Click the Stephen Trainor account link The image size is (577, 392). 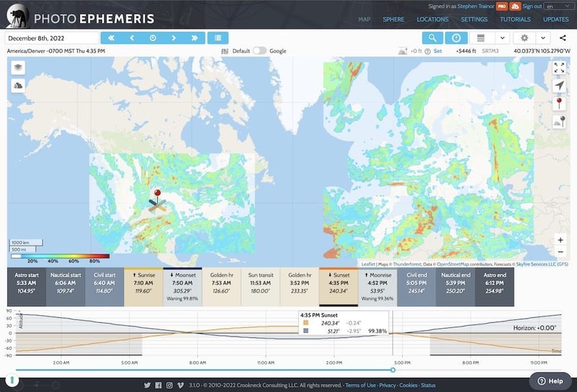pyautogui.click(x=476, y=6)
